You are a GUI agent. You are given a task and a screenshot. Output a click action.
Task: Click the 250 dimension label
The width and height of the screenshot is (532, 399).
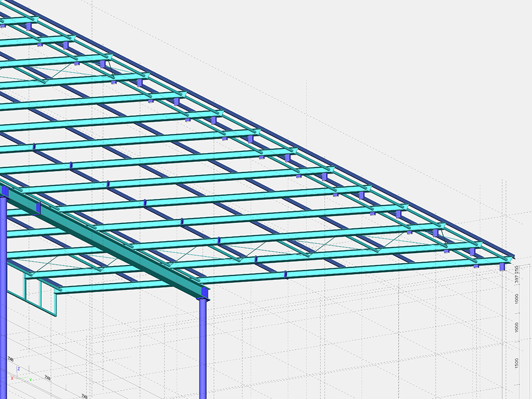516,269
